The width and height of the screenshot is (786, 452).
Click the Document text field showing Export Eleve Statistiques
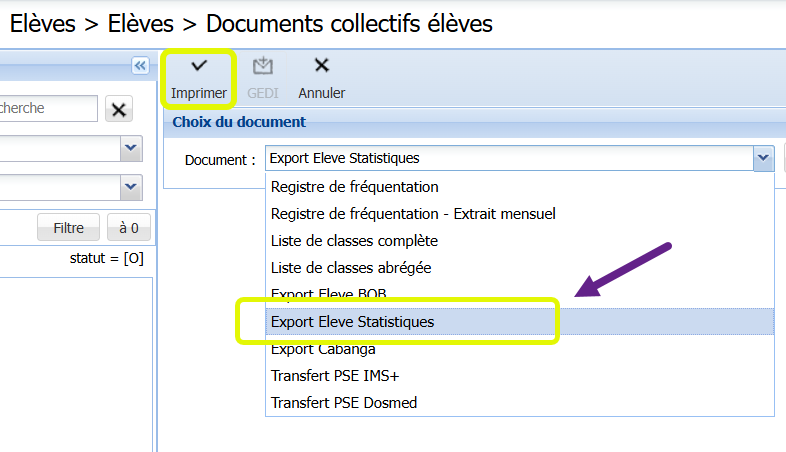(x=509, y=158)
